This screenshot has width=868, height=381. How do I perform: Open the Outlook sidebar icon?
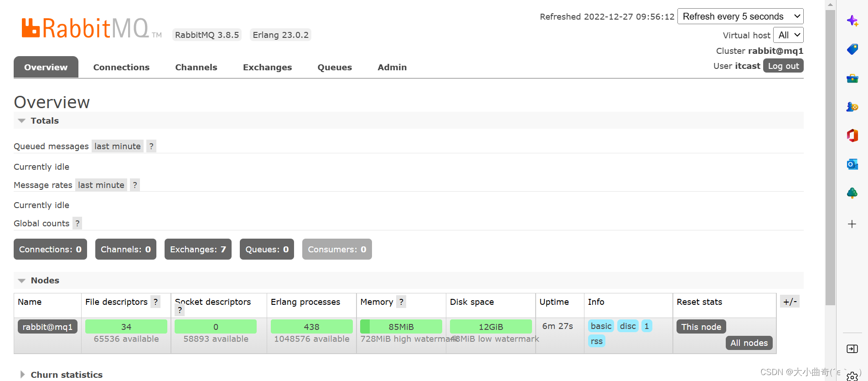tap(852, 164)
